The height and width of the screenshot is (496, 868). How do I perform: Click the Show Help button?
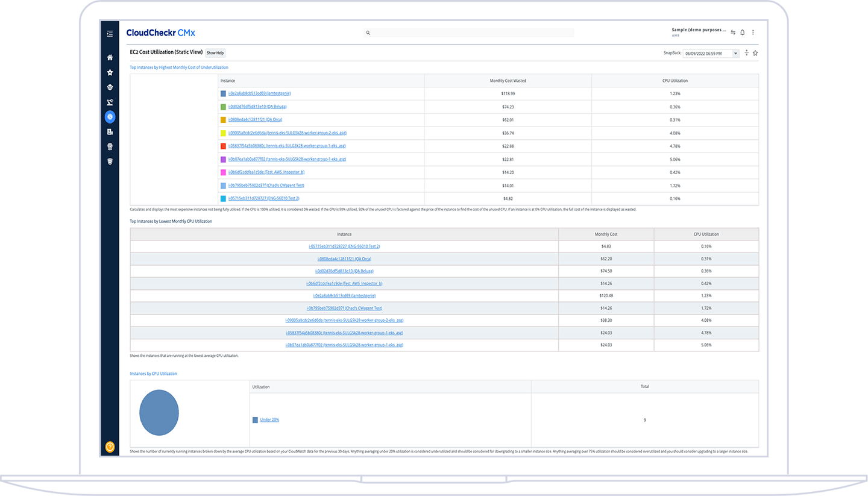215,53
